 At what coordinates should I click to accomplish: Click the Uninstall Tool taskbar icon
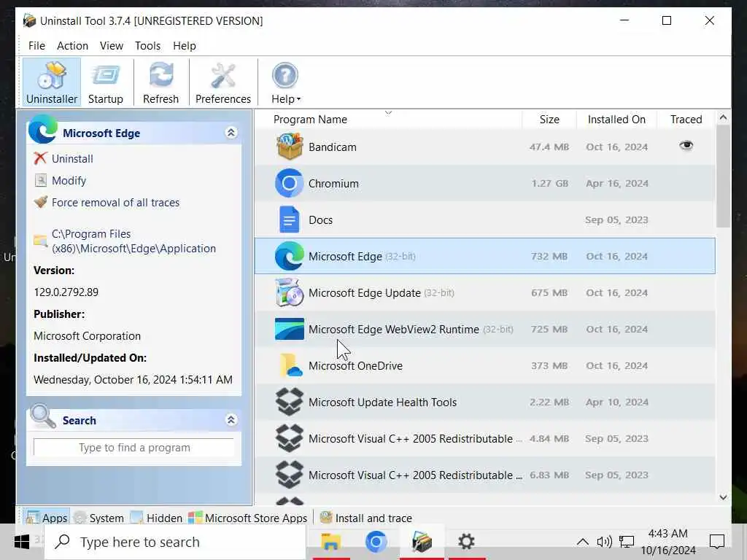(x=422, y=542)
